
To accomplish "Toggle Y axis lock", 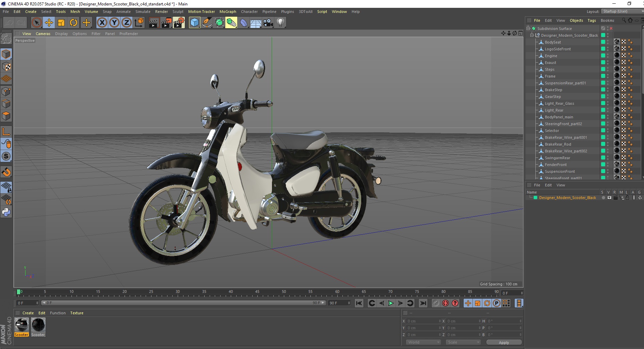I will (114, 23).
